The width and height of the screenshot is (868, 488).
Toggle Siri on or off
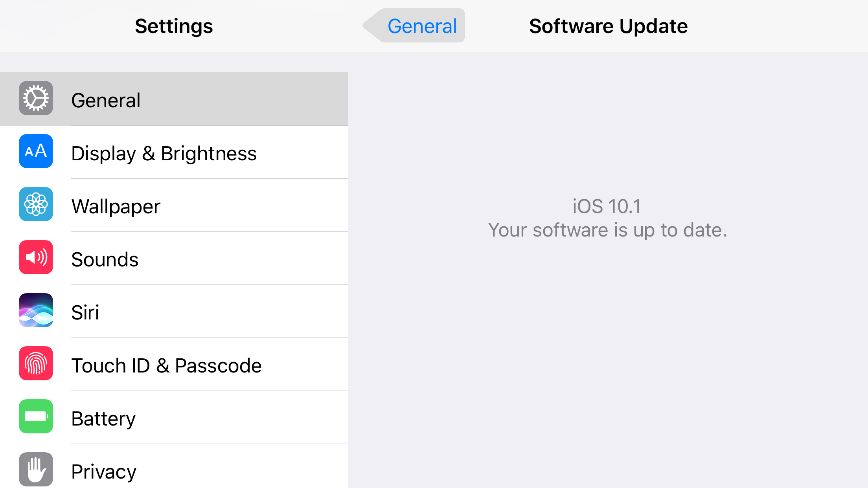pyautogui.click(x=173, y=312)
